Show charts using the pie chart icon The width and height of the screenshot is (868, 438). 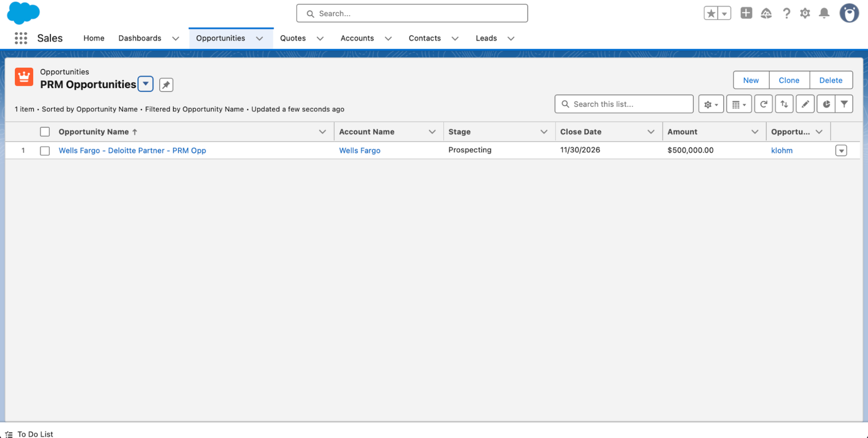[826, 104]
